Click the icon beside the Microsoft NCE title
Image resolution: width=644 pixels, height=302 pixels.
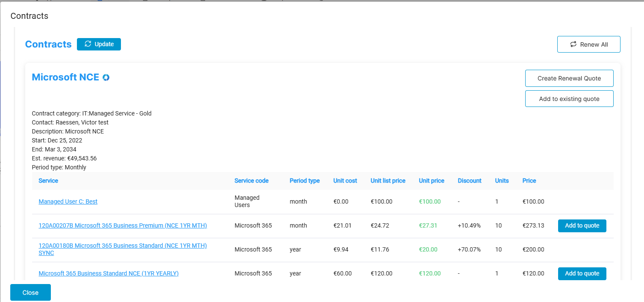point(106,77)
